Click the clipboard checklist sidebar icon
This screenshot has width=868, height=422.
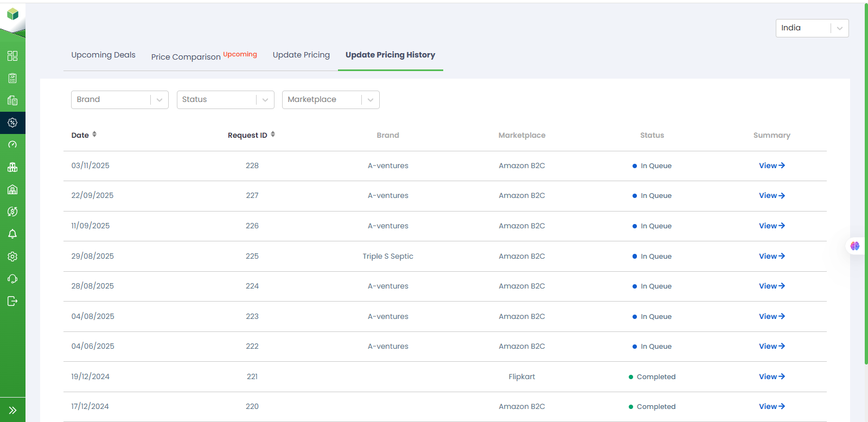point(12,78)
